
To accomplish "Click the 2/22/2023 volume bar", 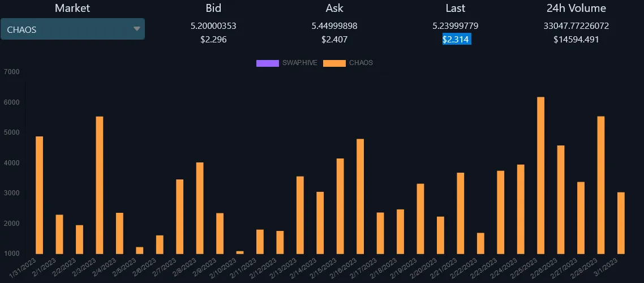I will [480, 243].
